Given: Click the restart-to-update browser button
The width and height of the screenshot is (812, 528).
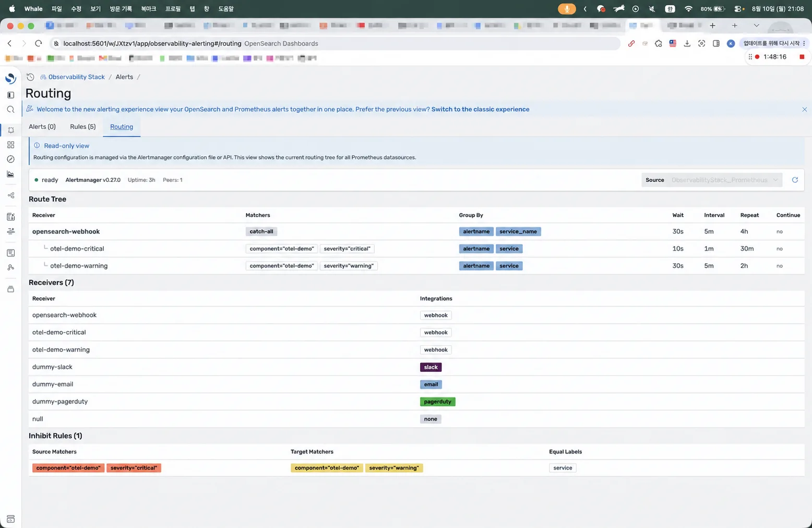Looking at the screenshot, I should click(x=774, y=43).
